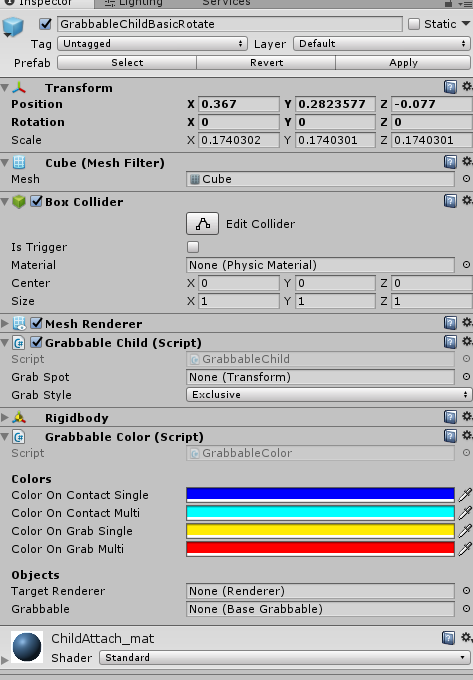Viewport: 473px width, 680px height.
Task: Pick color with Contact Multi eyedropper
Action: (465, 513)
